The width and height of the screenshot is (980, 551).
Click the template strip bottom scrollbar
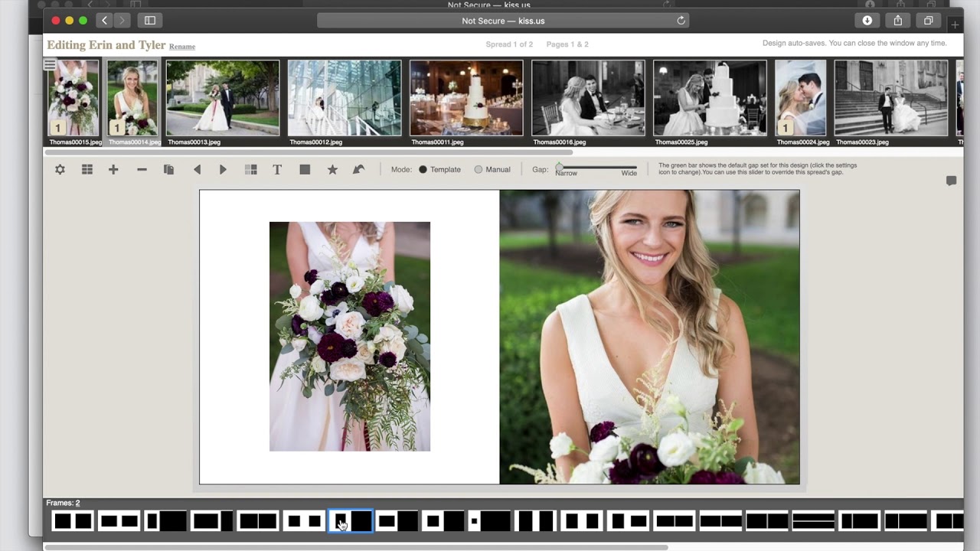tap(356, 547)
